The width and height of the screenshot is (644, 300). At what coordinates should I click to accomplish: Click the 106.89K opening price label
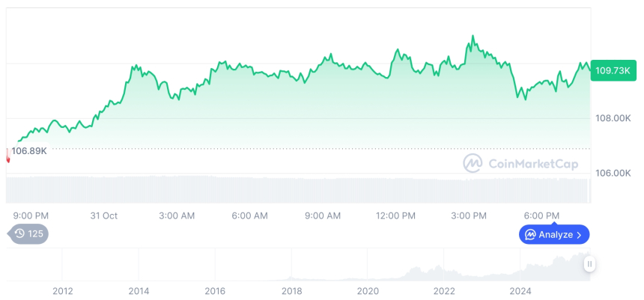[x=30, y=151]
